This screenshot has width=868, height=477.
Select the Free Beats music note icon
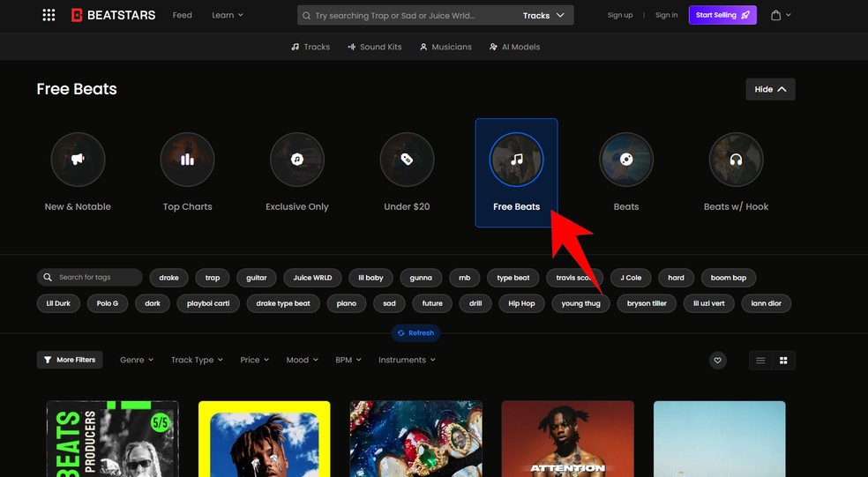point(517,160)
